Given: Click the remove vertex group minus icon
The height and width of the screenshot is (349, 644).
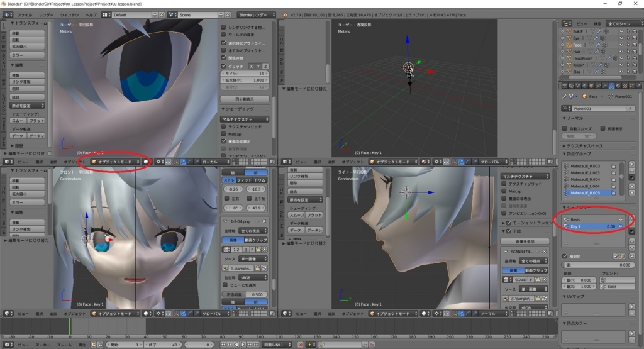Looking at the screenshot, I should (x=631, y=170).
